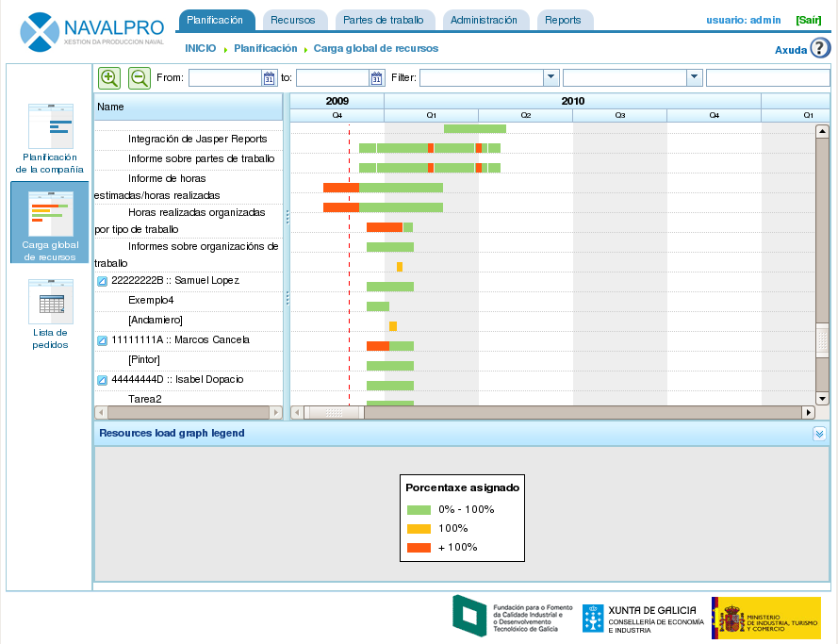Open the To date calendar picker
This screenshot has width=838, height=644.
[x=377, y=78]
